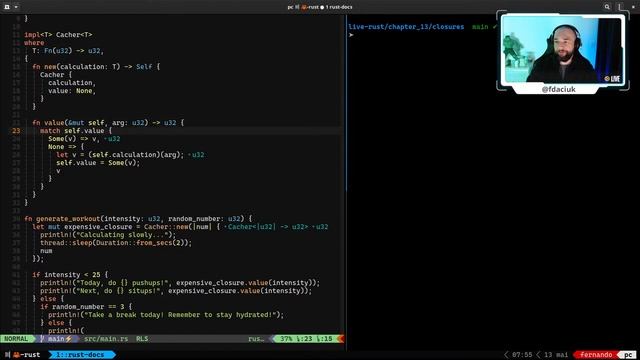Click the println 'Next, do {} situps!' line
This screenshot has height=360, width=640.
click(x=176, y=291)
